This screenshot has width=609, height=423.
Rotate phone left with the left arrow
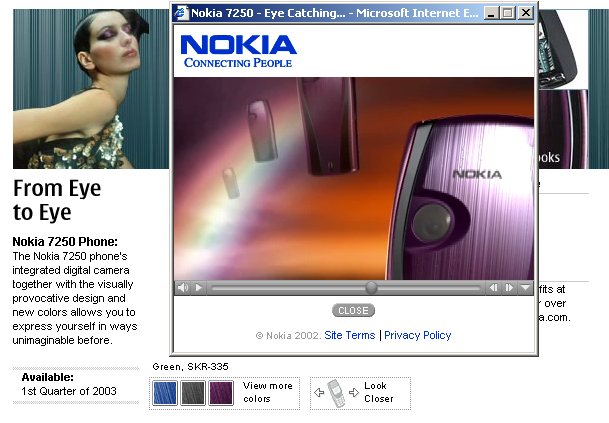(x=319, y=393)
